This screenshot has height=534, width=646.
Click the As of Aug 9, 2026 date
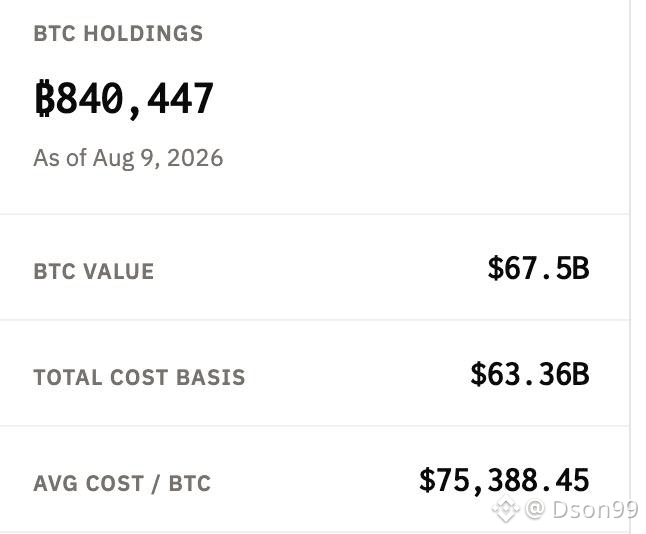pyautogui.click(x=128, y=158)
